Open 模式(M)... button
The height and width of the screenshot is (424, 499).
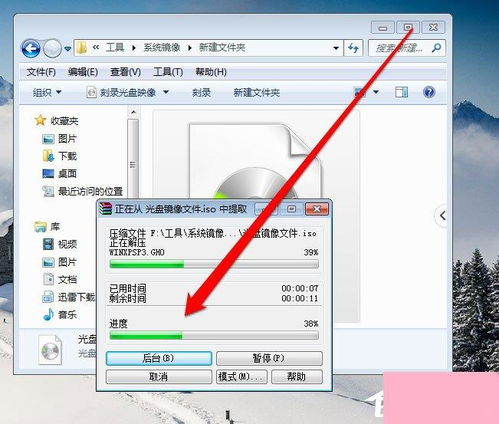(242, 377)
